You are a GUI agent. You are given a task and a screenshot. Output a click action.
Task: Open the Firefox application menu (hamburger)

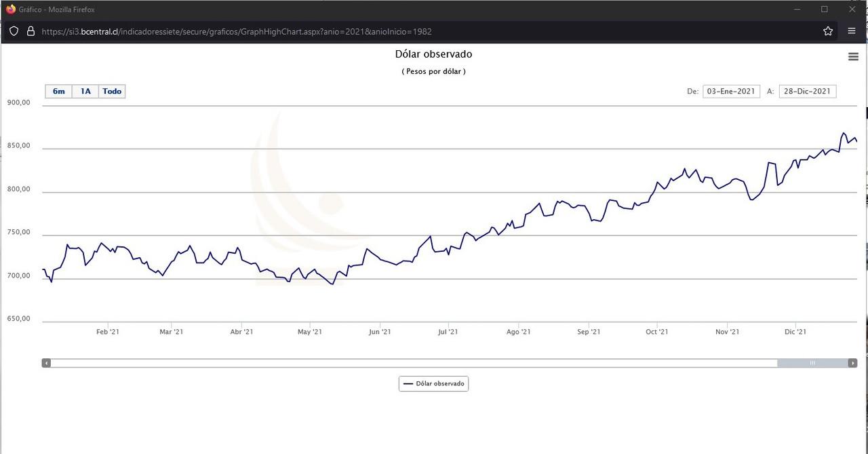(852, 31)
